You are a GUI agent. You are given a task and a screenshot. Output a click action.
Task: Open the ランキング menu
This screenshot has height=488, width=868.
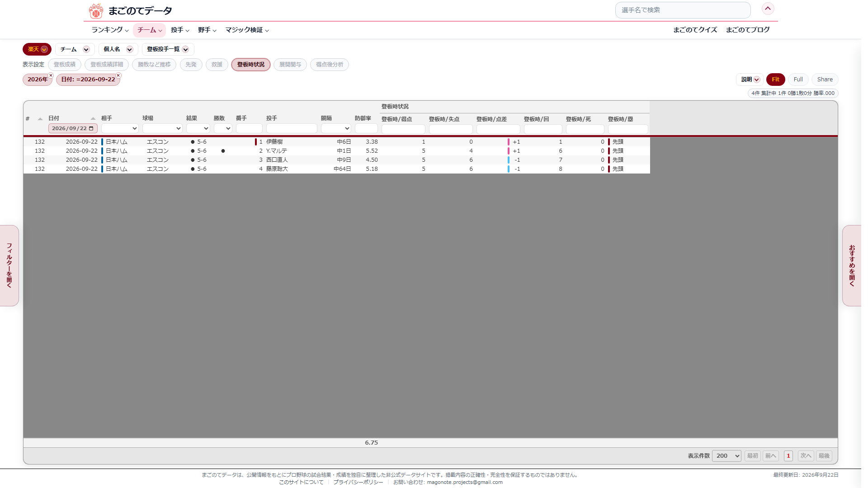click(110, 30)
